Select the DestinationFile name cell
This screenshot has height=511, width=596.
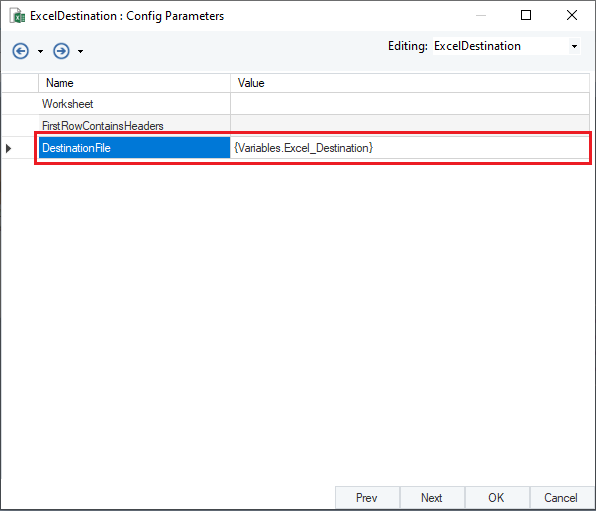[135, 148]
